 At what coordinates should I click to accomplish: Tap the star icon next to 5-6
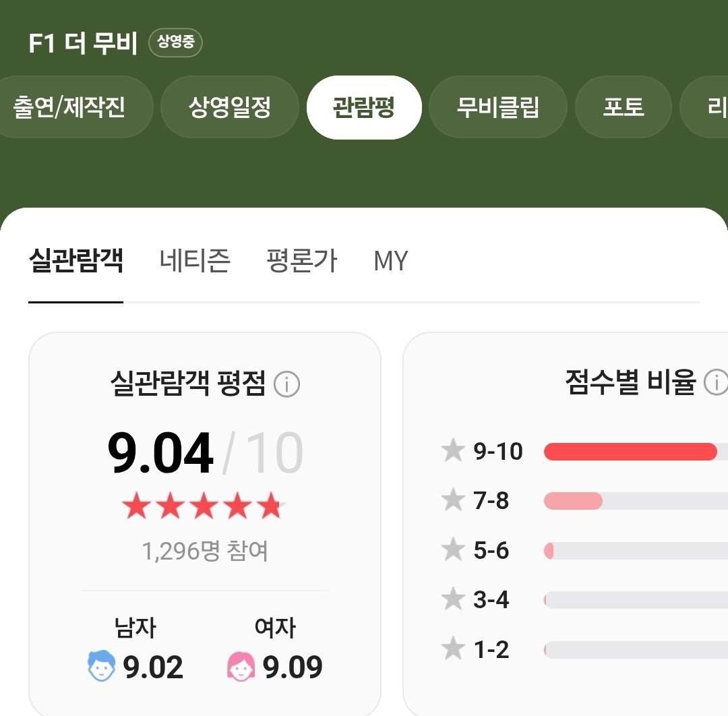click(453, 549)
